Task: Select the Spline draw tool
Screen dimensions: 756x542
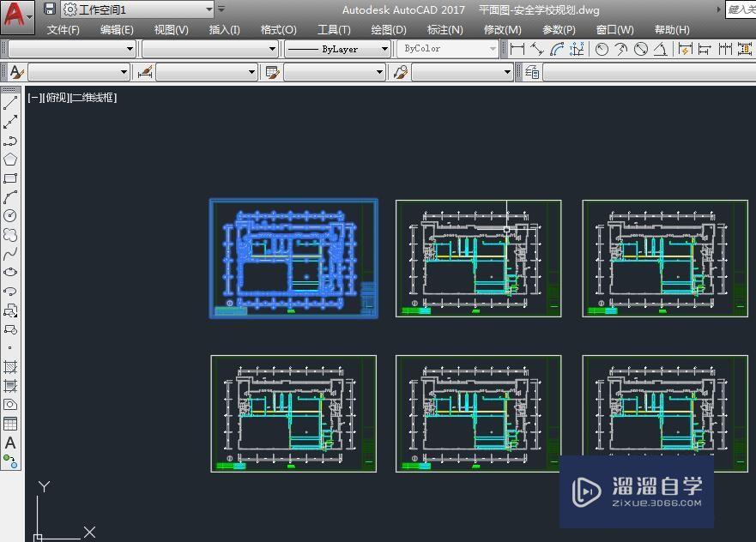Action: point(10,253)
